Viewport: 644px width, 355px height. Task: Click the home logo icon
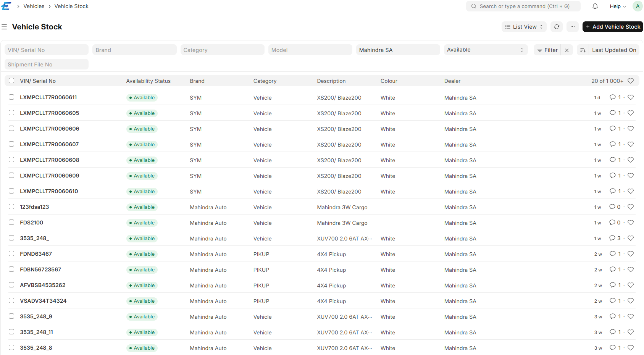coord(6,6)
